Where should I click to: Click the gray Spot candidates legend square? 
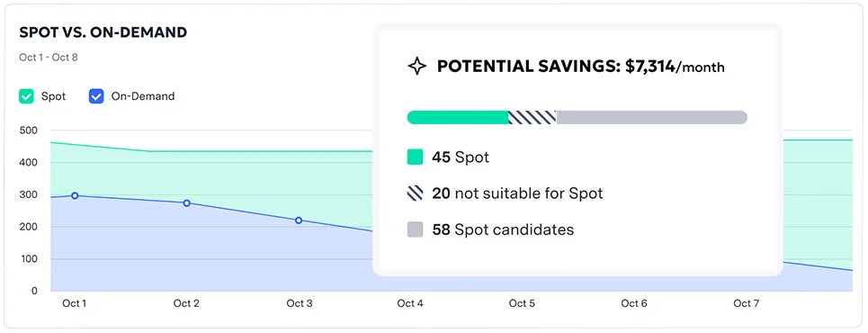(x=416, y=229)
